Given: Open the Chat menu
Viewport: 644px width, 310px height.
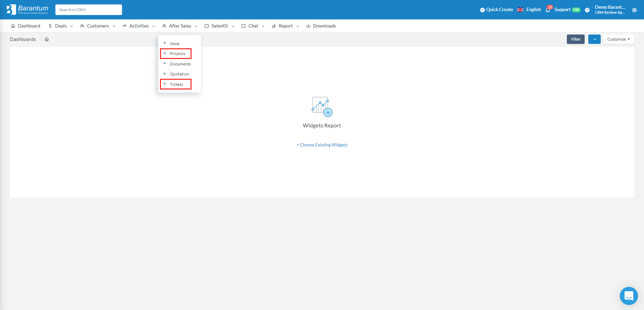Looking at the screenshot, I should [x=253, y=26].
